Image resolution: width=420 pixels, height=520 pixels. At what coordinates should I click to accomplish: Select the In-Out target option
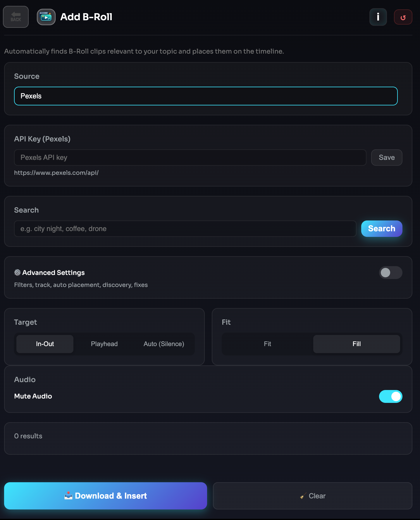tap(45, 344)
